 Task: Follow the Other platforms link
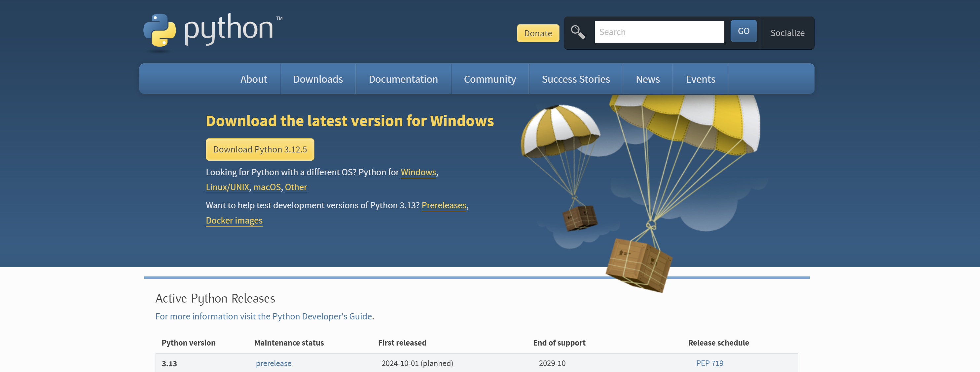point(296,187)
